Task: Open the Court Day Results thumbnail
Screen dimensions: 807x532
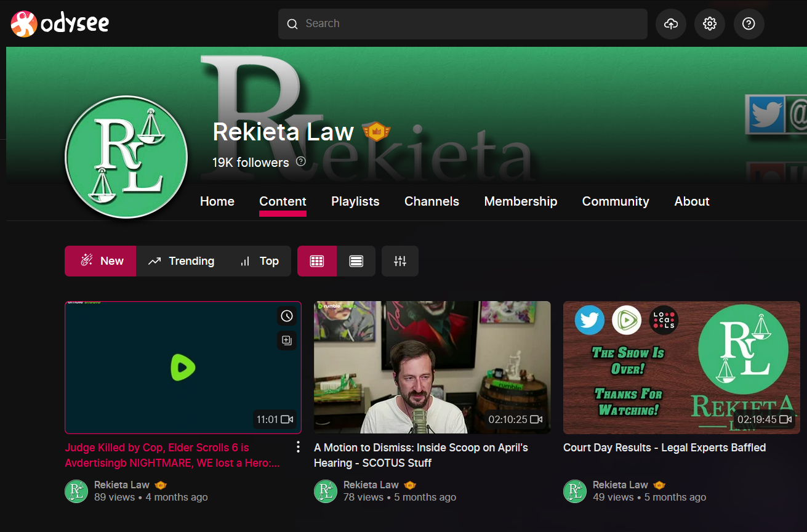Action: coord(681,368)
